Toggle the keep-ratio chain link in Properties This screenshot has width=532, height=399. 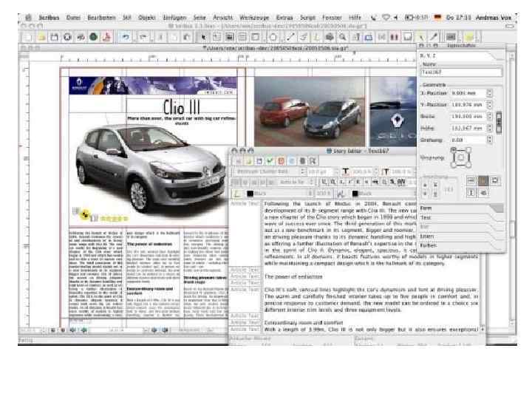pyautogui.click(x=499, y=123)
